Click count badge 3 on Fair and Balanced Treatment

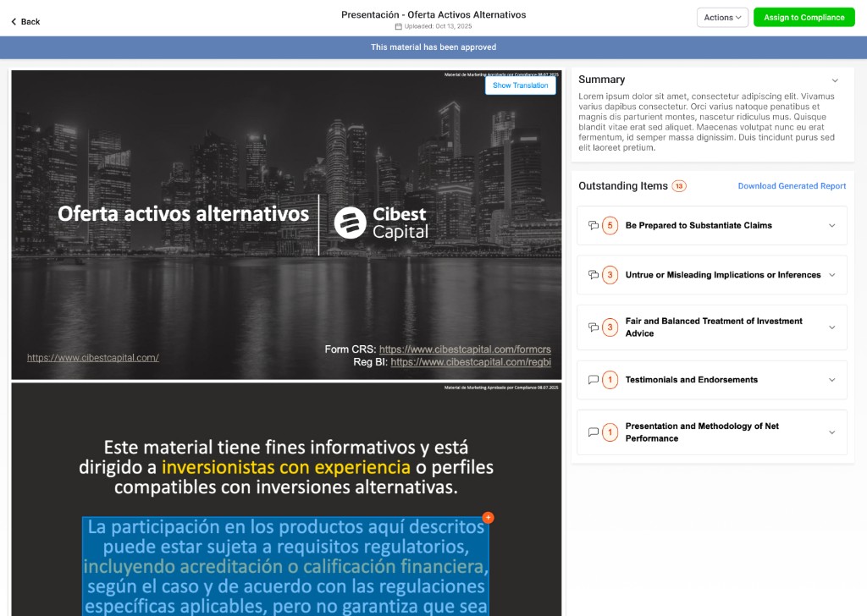tap(610, 327)
